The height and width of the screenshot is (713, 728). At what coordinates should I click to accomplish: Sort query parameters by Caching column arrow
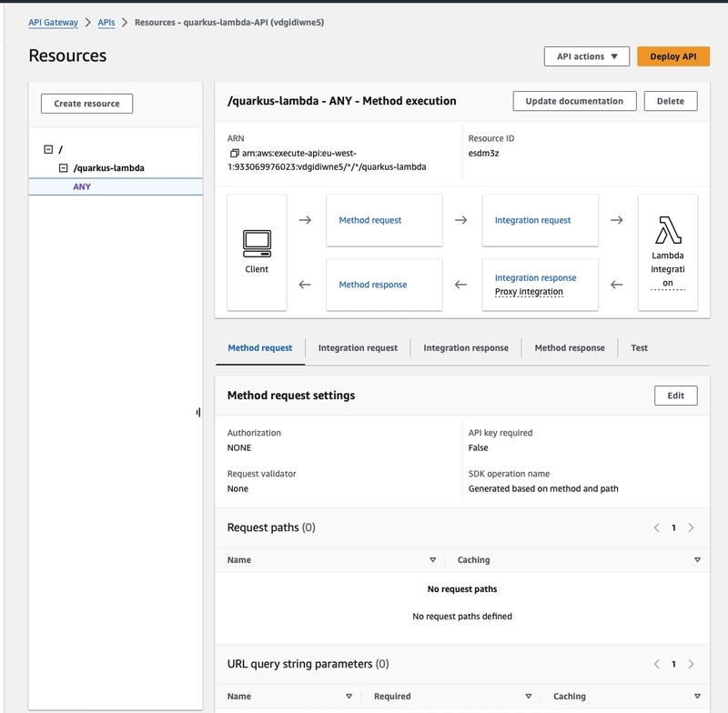(x=697, y=697)
